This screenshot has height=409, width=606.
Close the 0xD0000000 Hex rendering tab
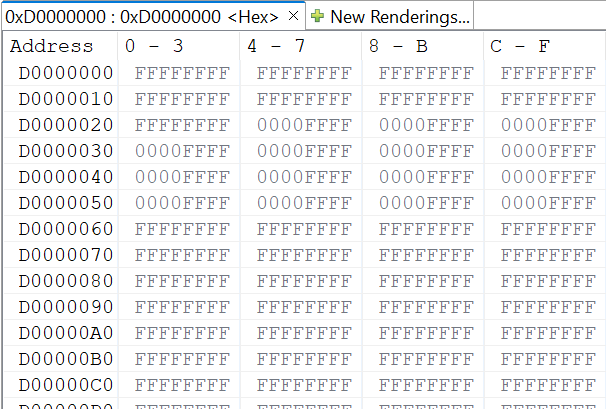pyautogui.click(x=293, y=16)
